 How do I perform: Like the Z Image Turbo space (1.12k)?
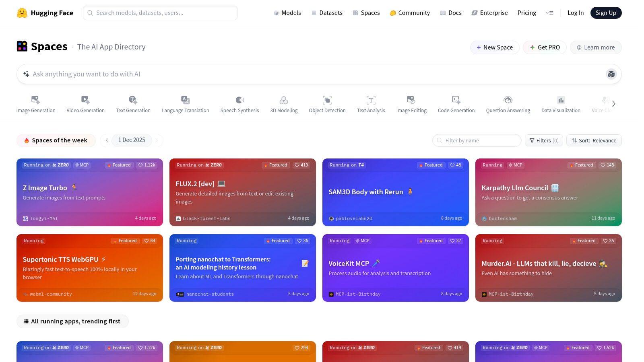147,165
